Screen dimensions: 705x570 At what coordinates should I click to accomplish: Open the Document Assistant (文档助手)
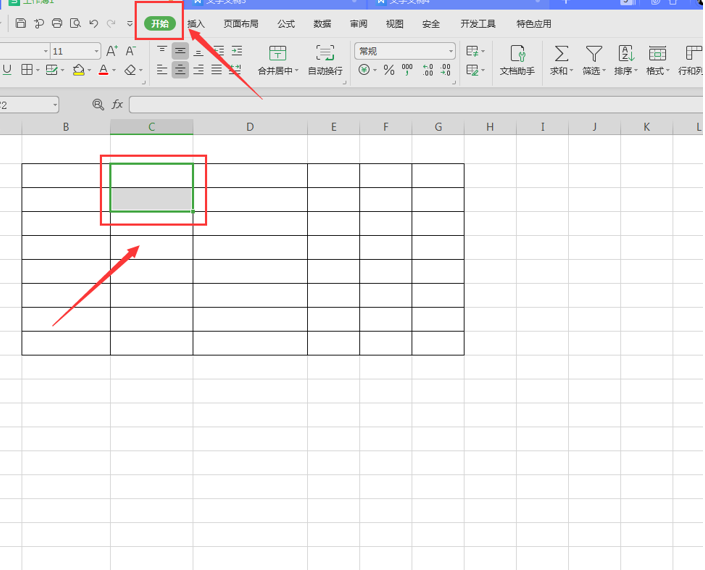click(x=518, y=60)
